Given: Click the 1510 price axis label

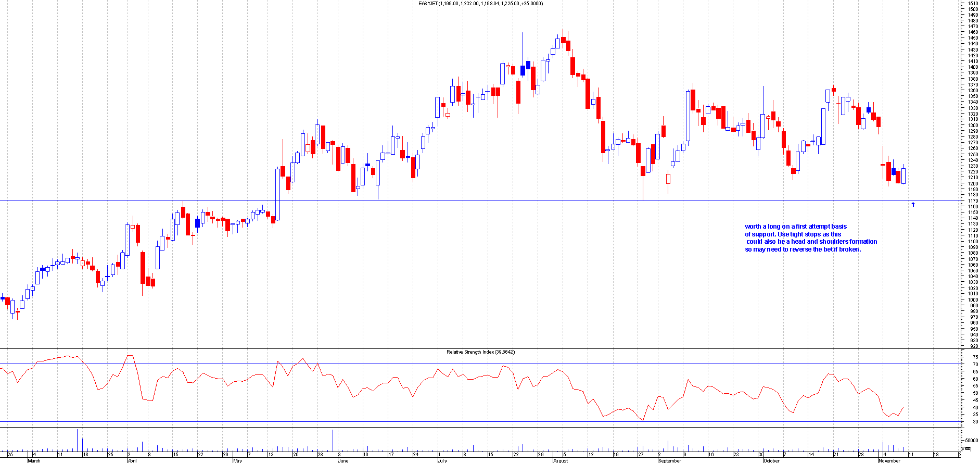Looking at the screenshot, I should click(972, 3).
